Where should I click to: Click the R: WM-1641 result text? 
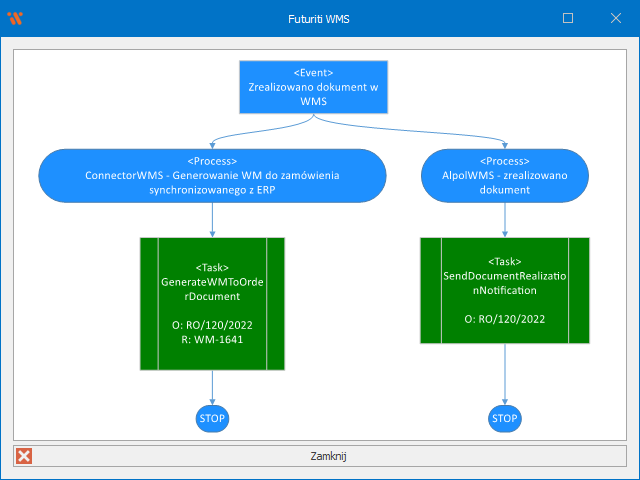pyautogui.click(x=212, y=339)
